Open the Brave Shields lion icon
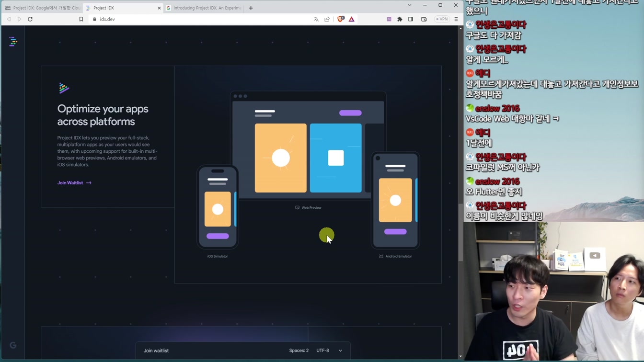This screenshot has height=362, width=644. pyautogui.click(x=341, y=19)
